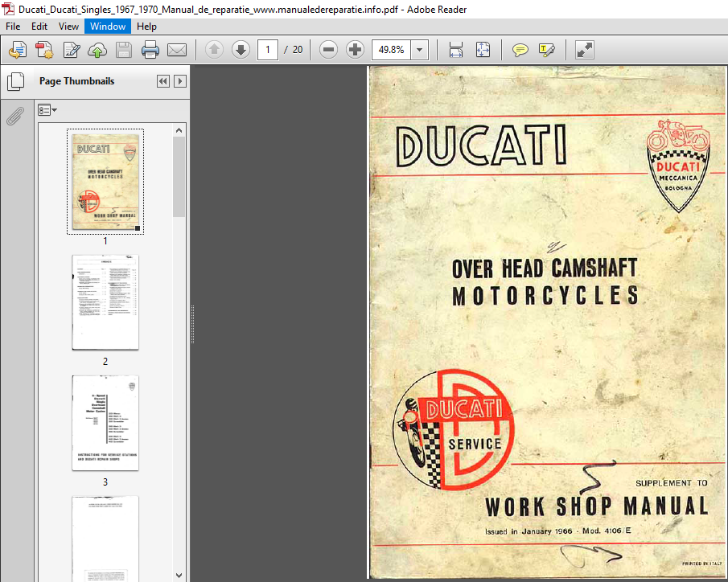Click page label '3' under thumbnail

point(105,482)
